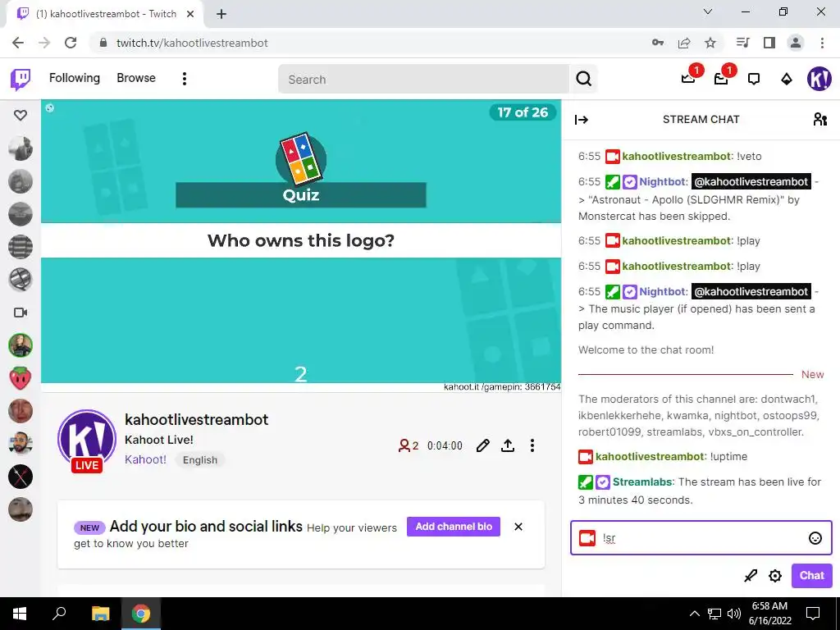The image size is (840, 630).
Task: Click the chat message input field
Action: 701,538
